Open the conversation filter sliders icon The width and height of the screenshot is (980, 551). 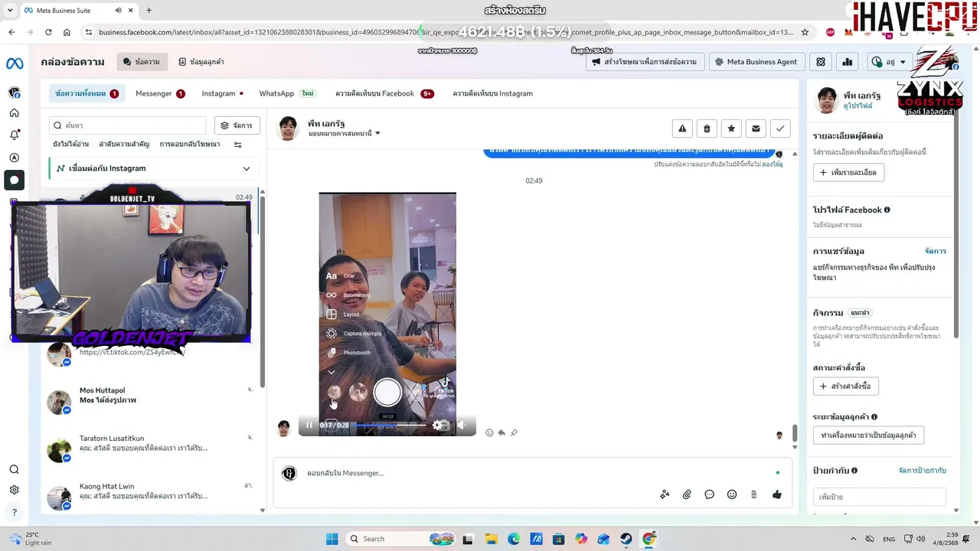[x=237, y=145]
